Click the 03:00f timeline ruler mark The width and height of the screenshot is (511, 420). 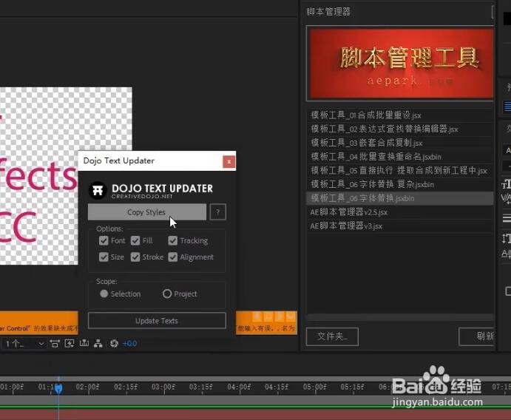163,387
